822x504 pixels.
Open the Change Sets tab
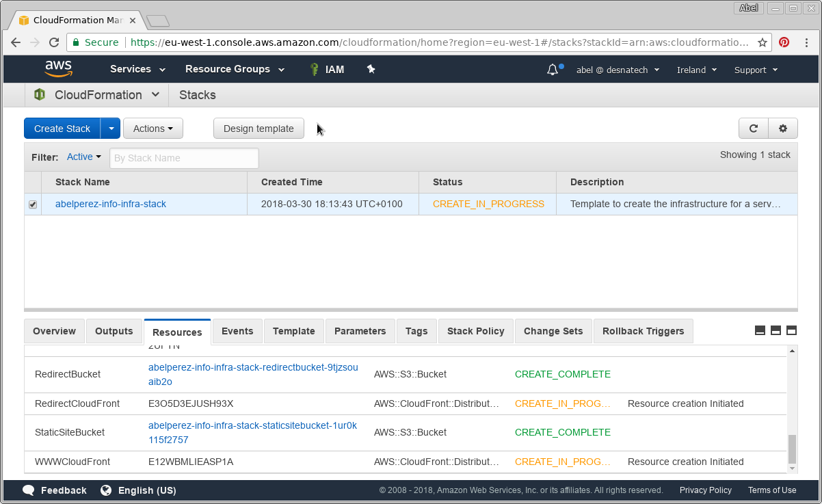click(x=553, y=331)
